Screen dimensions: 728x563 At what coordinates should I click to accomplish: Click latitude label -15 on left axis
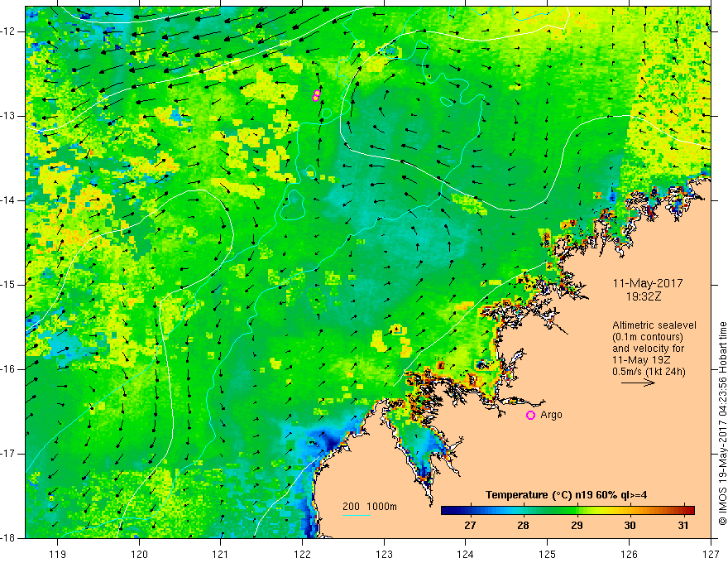click(x=9, y=285)
